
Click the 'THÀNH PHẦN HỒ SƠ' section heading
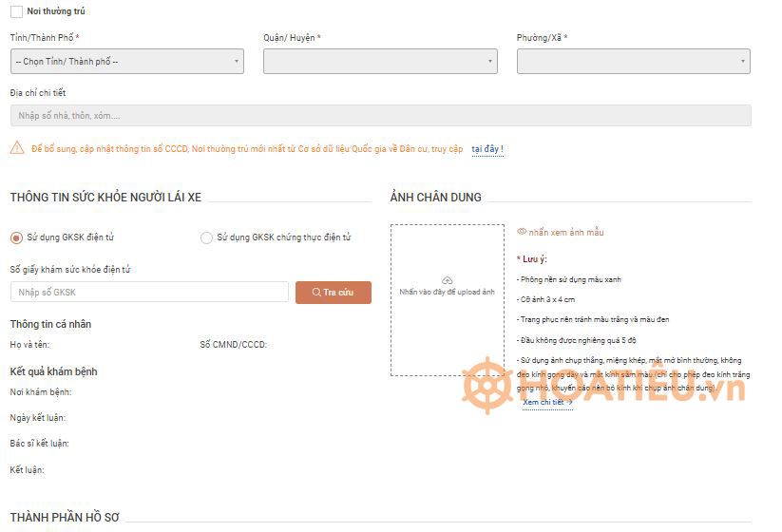(65, 518)
